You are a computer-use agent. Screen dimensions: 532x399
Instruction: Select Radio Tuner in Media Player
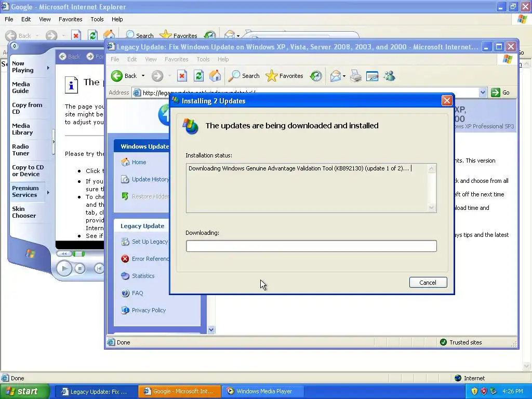tap(21, 150)
